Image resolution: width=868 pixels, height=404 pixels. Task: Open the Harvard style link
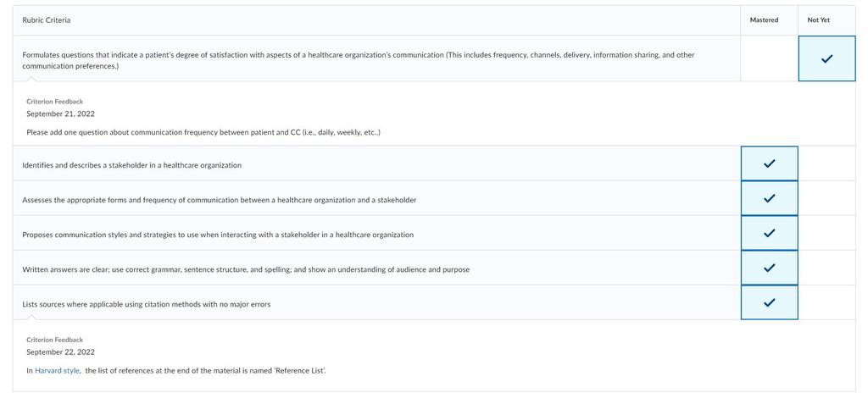57,371
